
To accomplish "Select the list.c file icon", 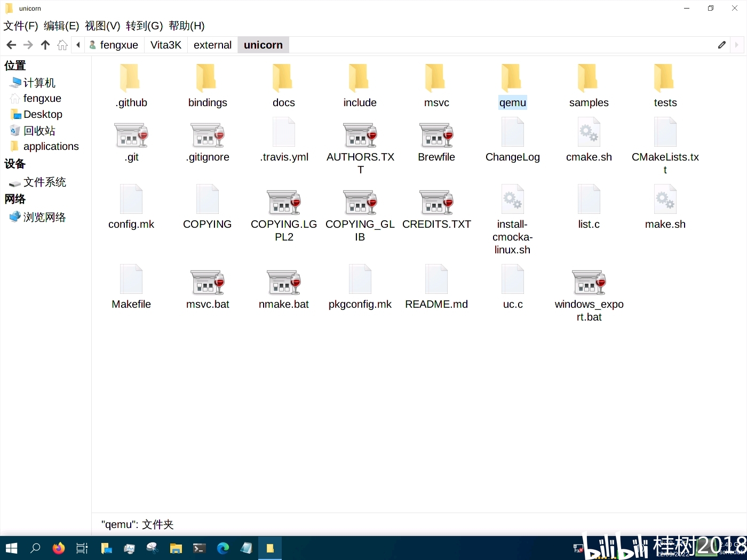I will [x=589, y=199].
